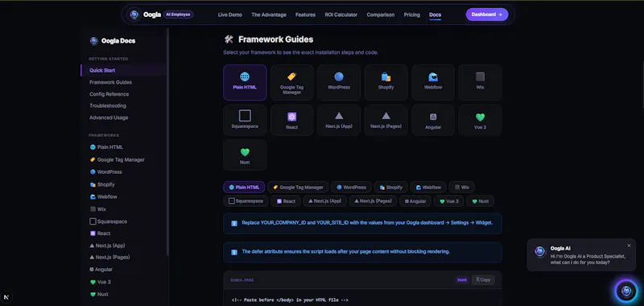
Task: Click the Next.js dev indicator icon
Action: pyautogui.click(x=6, y=296)
